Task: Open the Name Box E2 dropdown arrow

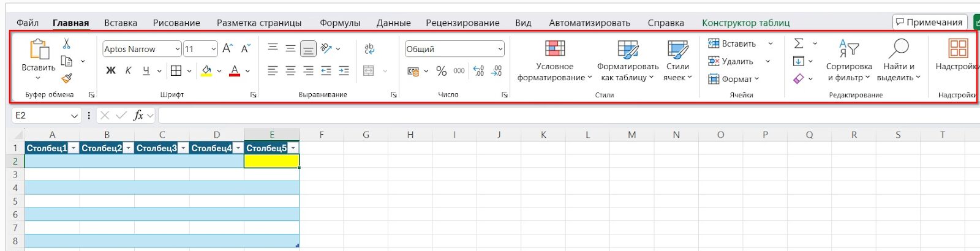Action: point(74,116)
